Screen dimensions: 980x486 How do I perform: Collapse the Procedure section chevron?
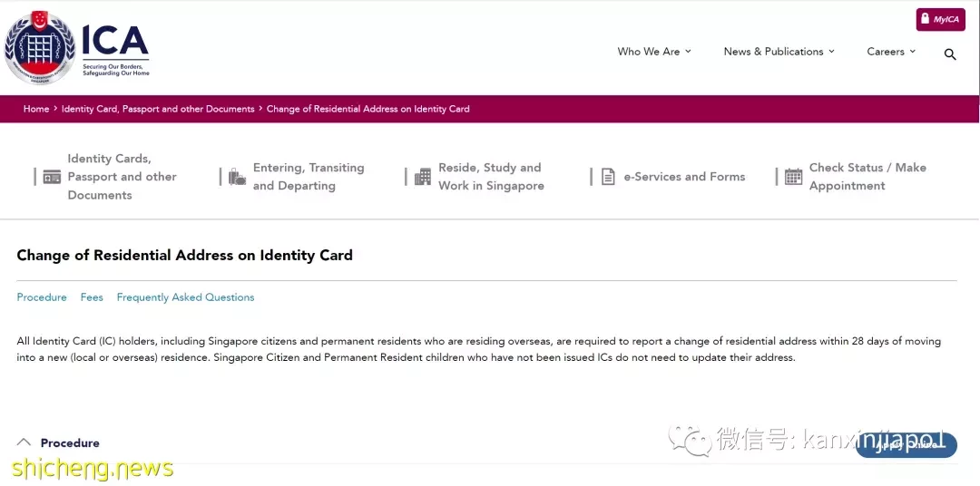24,442
